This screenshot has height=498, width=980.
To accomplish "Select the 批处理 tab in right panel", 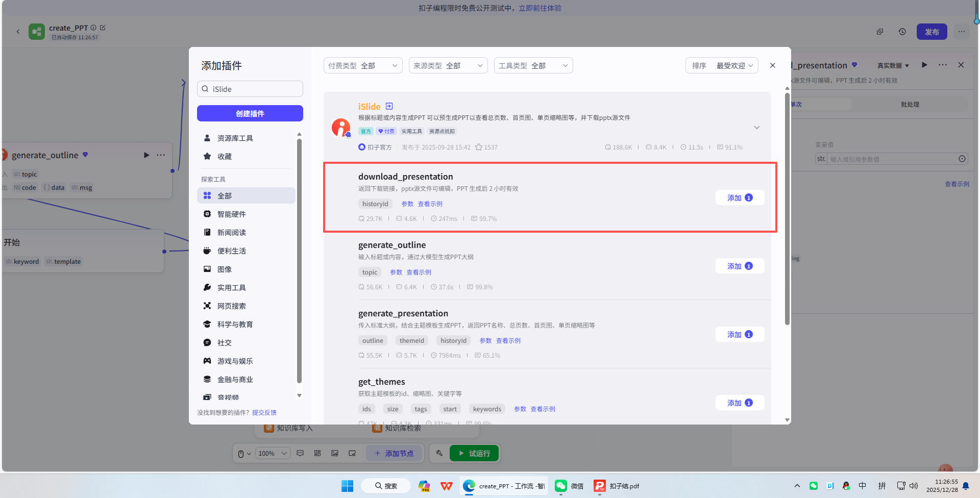I will point(910,104).
